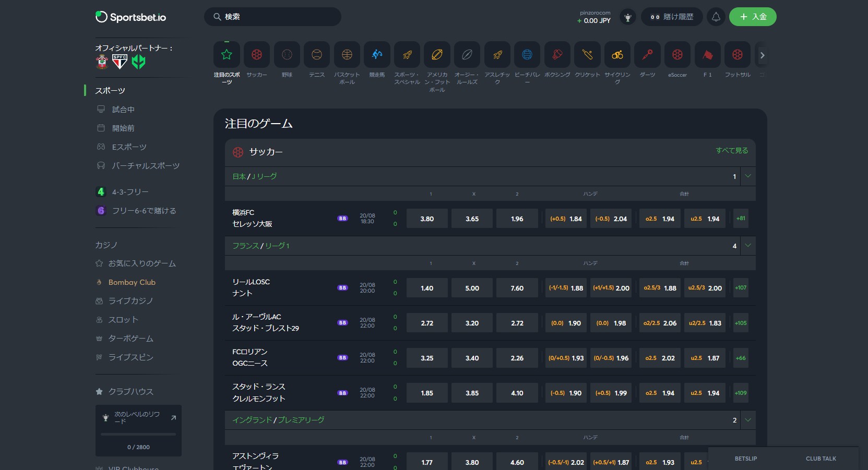Click the Southampton FC partner crest
868x470 pixels.
102,62
